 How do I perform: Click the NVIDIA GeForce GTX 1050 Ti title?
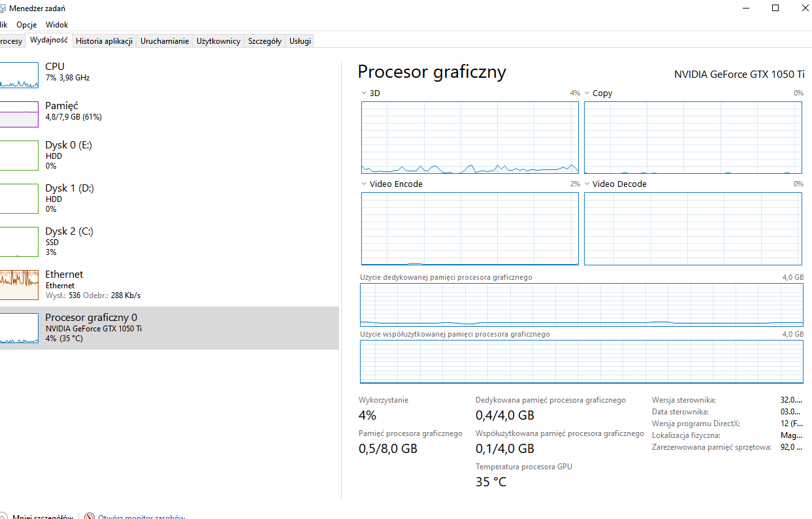tap(739, 75)
